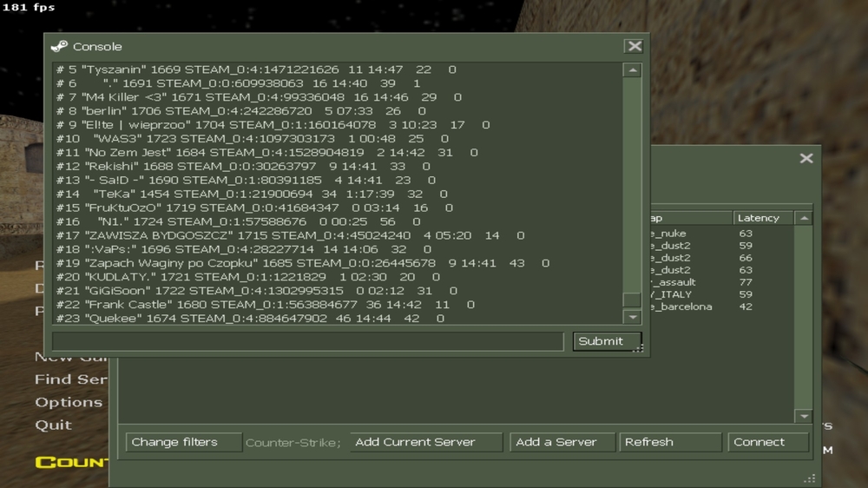Click the Add Current Server button

click(426, 442)
